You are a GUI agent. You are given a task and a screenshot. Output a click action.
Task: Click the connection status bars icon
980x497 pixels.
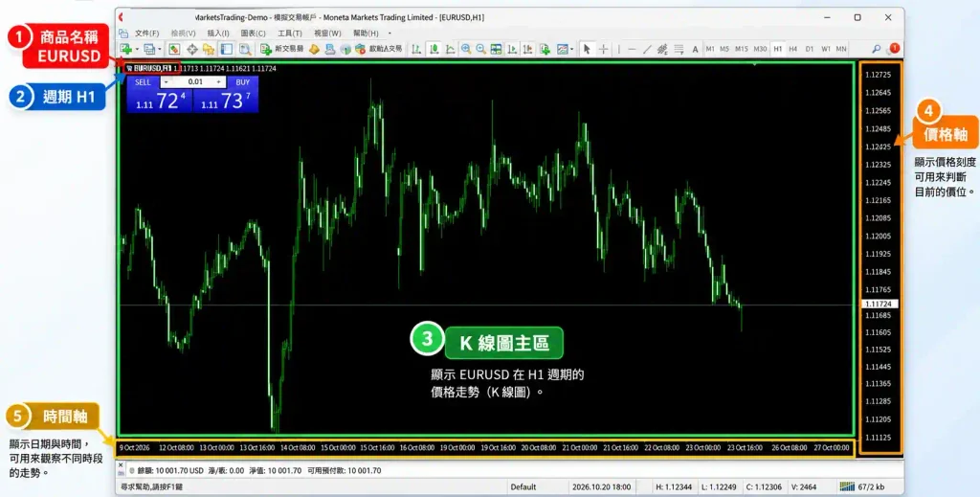pyautogui.click(x=847, y=486)
